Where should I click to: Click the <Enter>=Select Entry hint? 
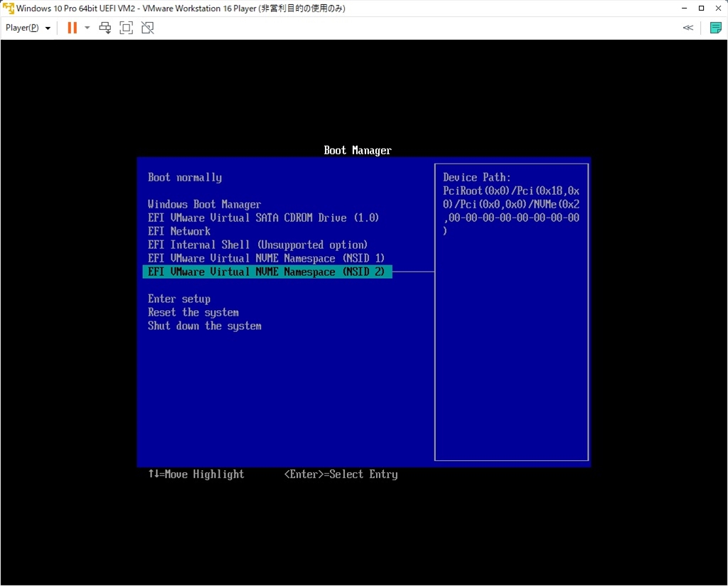click(341, 474)
